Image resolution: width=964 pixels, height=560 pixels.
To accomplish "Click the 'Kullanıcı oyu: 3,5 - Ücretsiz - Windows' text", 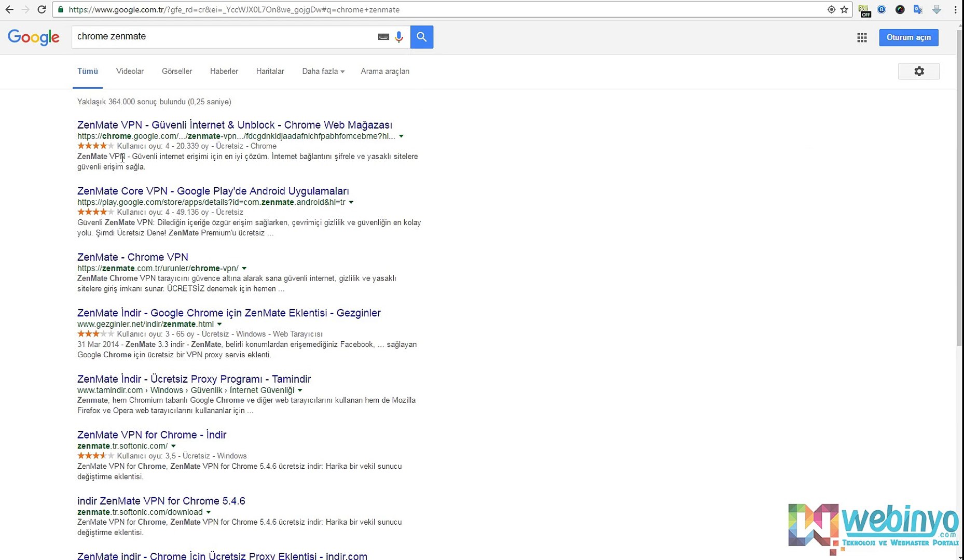I will pyautogui.click(x=182, y=456).
